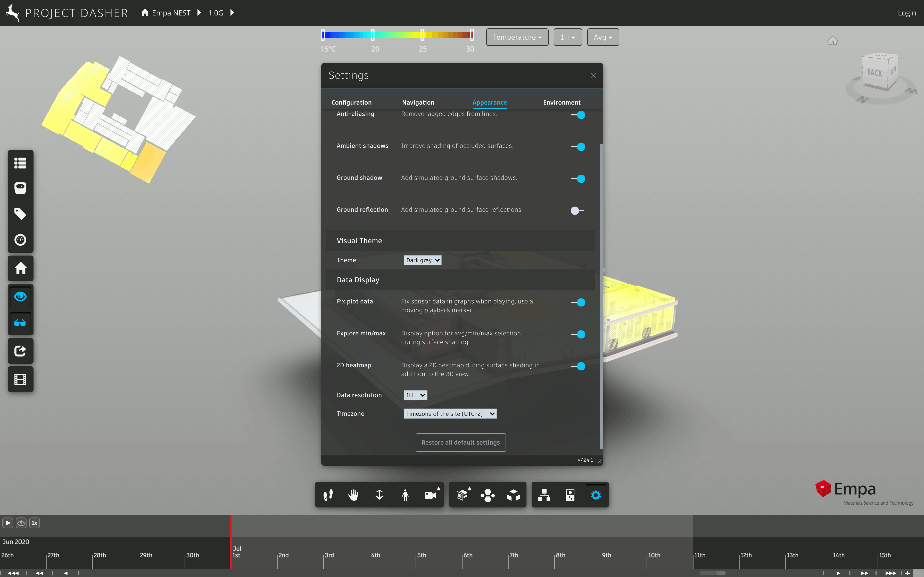
Task: Open the Theme dropdown showing Dark gray
Action: [422, 260]
